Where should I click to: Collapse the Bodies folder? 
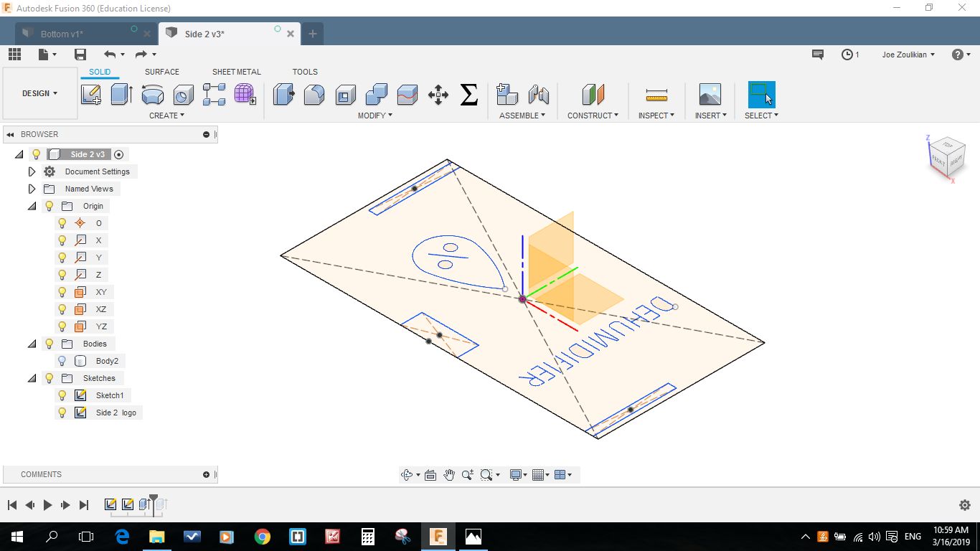(32, 344)
